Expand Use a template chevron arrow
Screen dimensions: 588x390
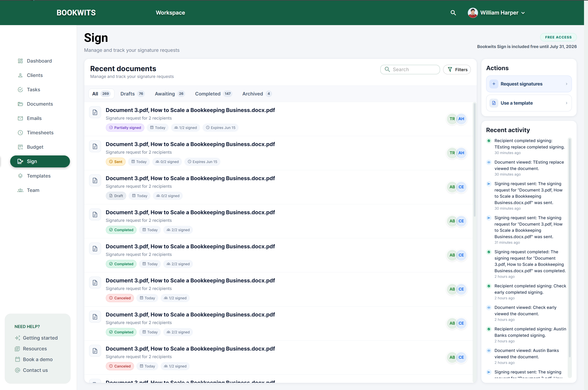point(566,103)
